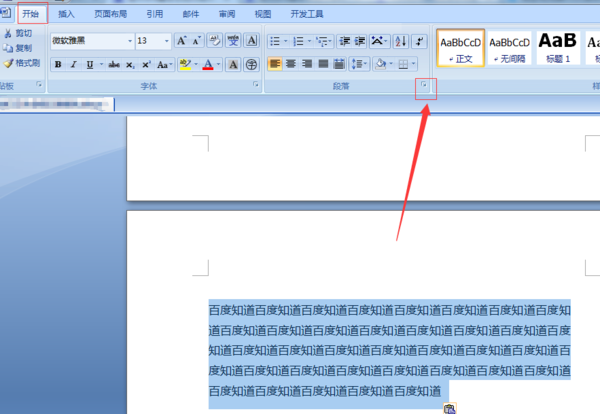
Task: Increase paragraph indent
Action: click(360, 41)
